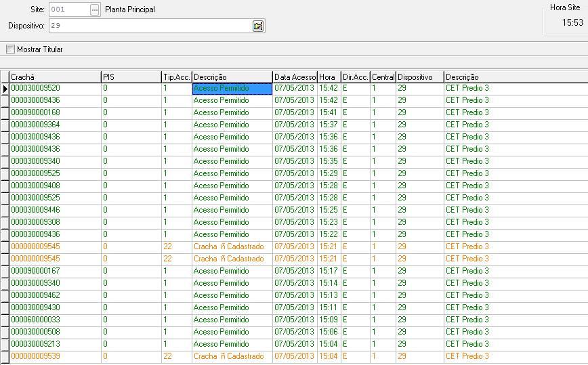Click the Dir.Acc. column header

356,77
